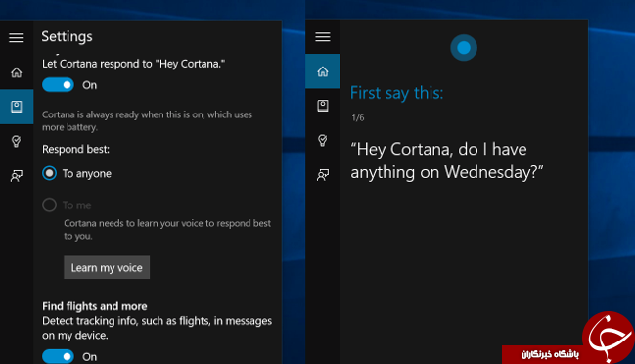Select the "To anyone" radio button
The height and width of the screenshot is (364, 635).
49,173
